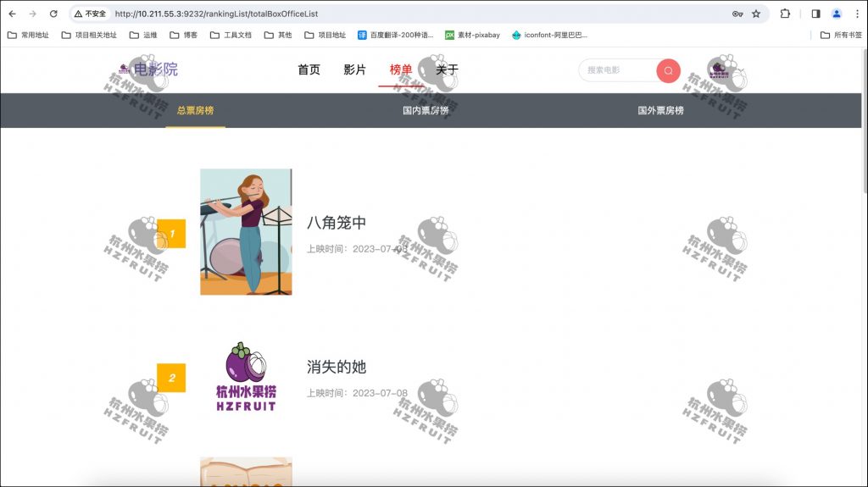Open the browser extensions puzzle icon
868x487 pixels.
pyautogui.click(x=785, y=14)
